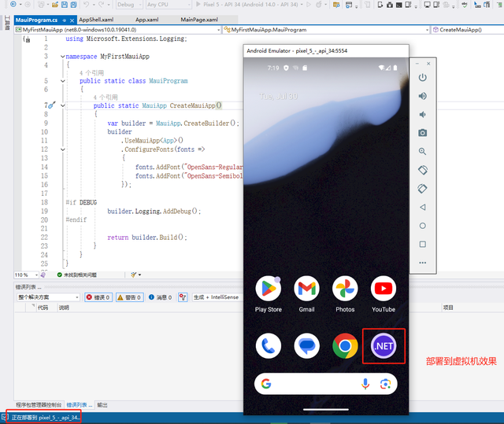
Task: Collapse the ConfigureFonts lambda block
Action: [x=63, y=149]
